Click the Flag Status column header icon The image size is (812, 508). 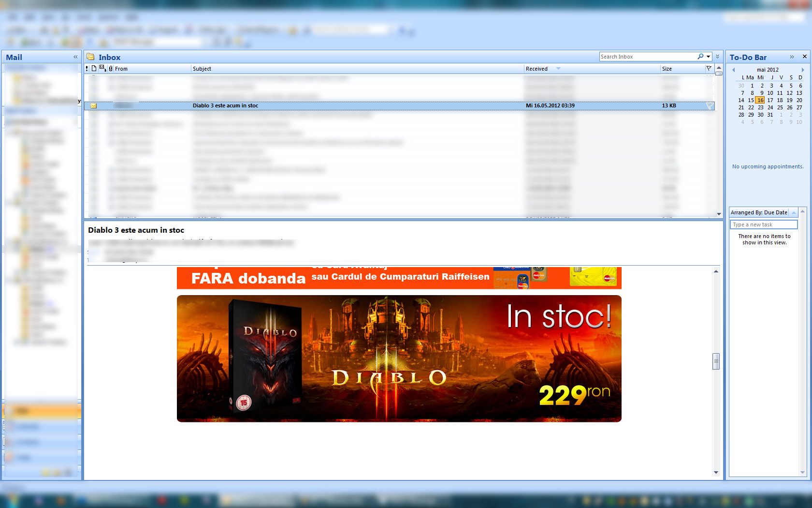(709, 68)
